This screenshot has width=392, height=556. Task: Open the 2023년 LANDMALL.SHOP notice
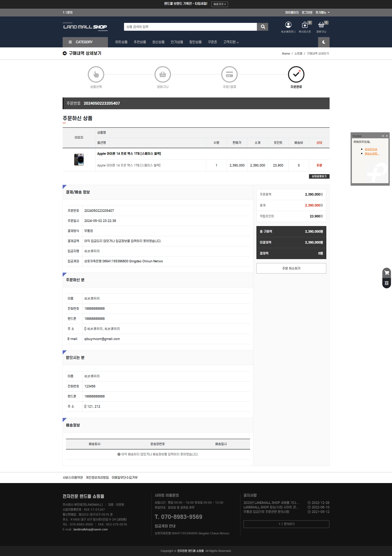click(x=271, y=502)
